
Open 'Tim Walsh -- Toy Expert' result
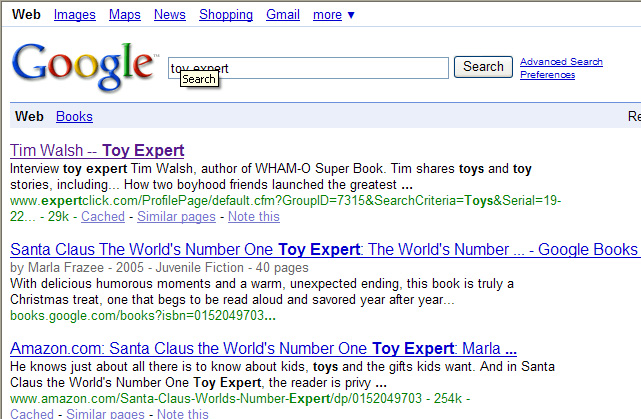97,151
